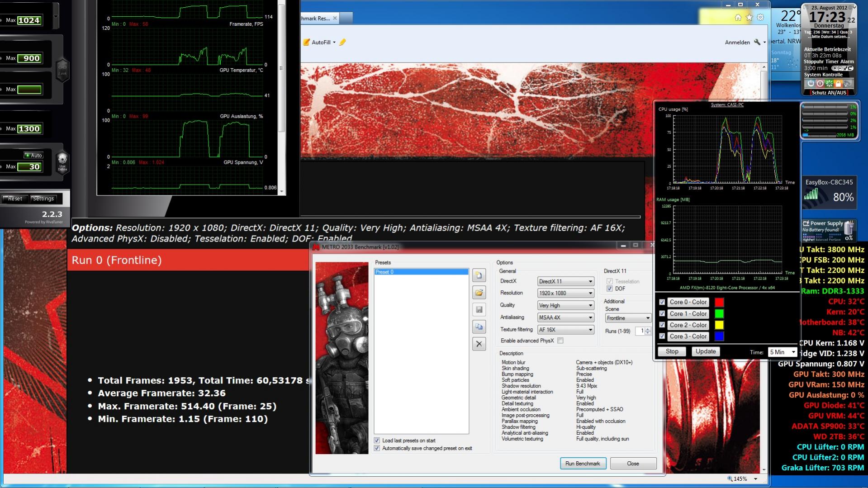Enable advanced PhysX checkbox

(560, 341)
